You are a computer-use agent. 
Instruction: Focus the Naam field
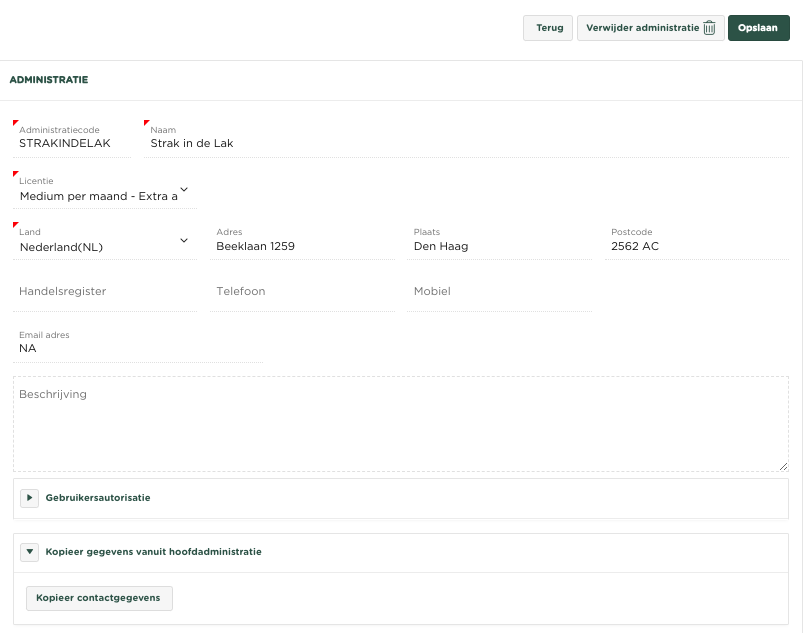pos(465,143)
